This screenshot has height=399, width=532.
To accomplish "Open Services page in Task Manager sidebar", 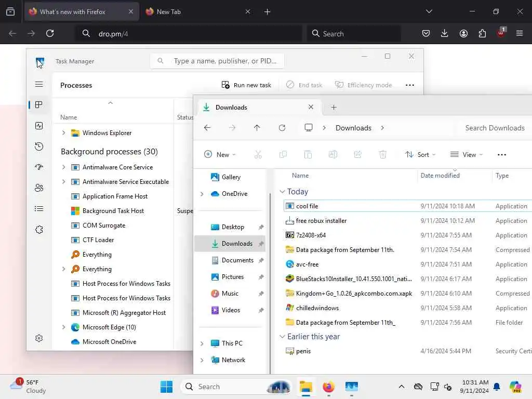I will [39, 229].
